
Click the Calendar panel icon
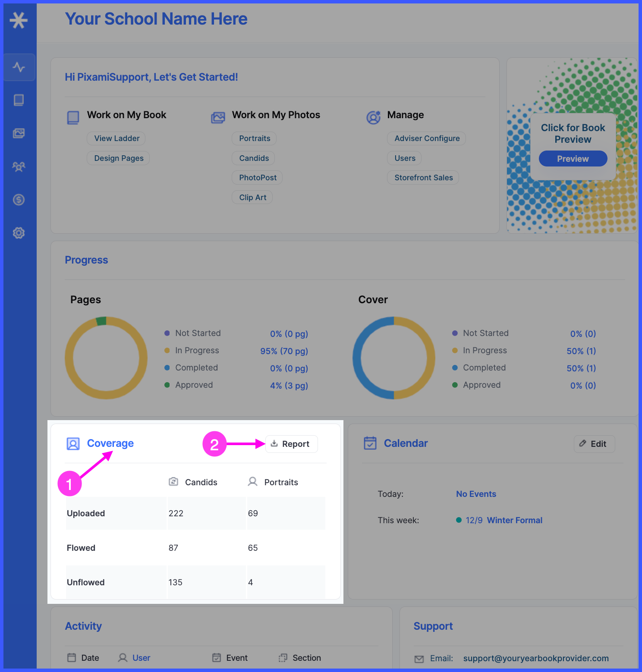point(370,443)
